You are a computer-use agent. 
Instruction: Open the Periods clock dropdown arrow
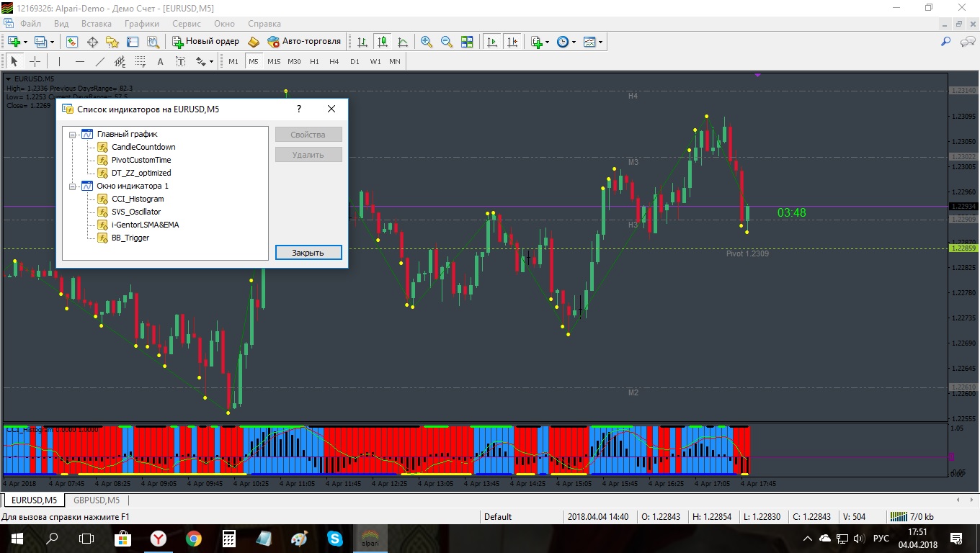click(x=574, y=42)
